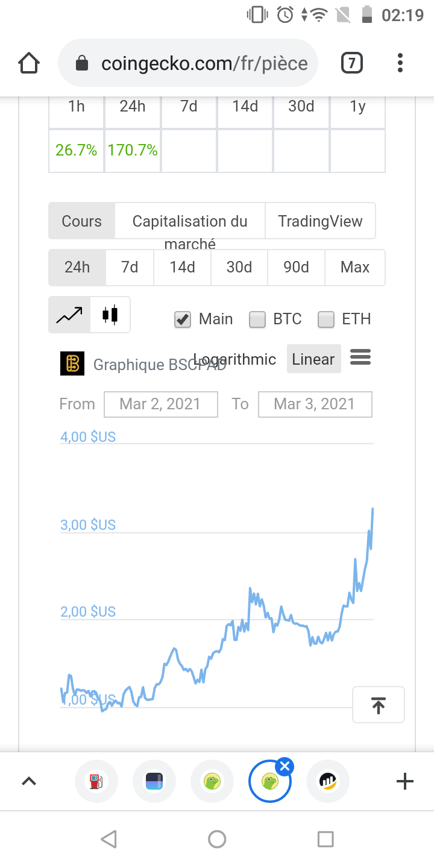Screen dimensions: 434x868
Task: Open the tab switcher showing 7
Action: (352, 63)
